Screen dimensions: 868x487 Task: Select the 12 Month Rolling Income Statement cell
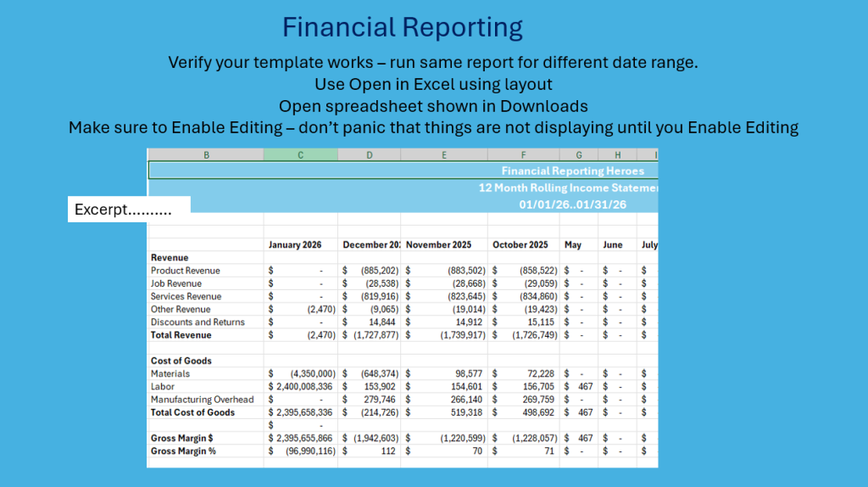click(x=568, y=188)
